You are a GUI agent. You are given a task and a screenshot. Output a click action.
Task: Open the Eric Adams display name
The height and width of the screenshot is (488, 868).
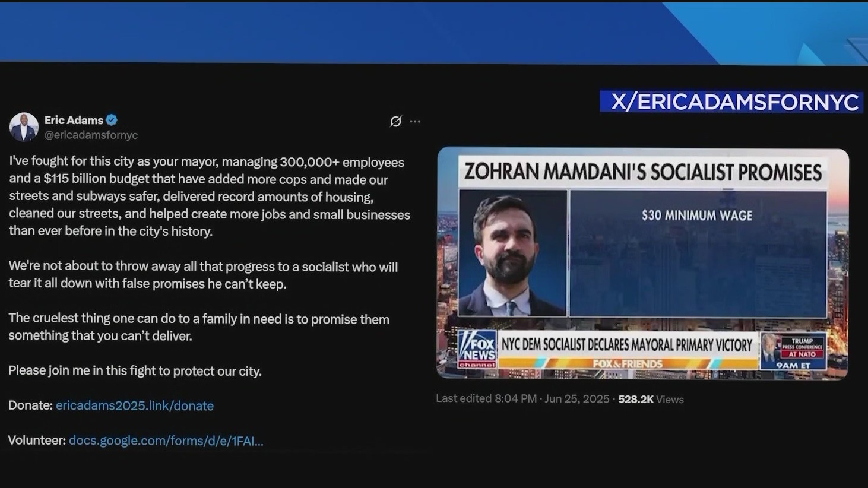74,120
